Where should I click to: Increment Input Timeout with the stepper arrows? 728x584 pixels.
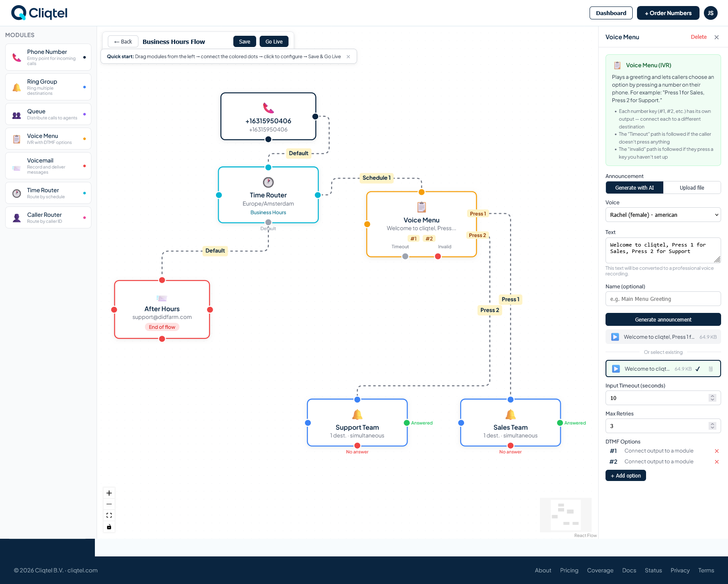(x=712, y=396)
